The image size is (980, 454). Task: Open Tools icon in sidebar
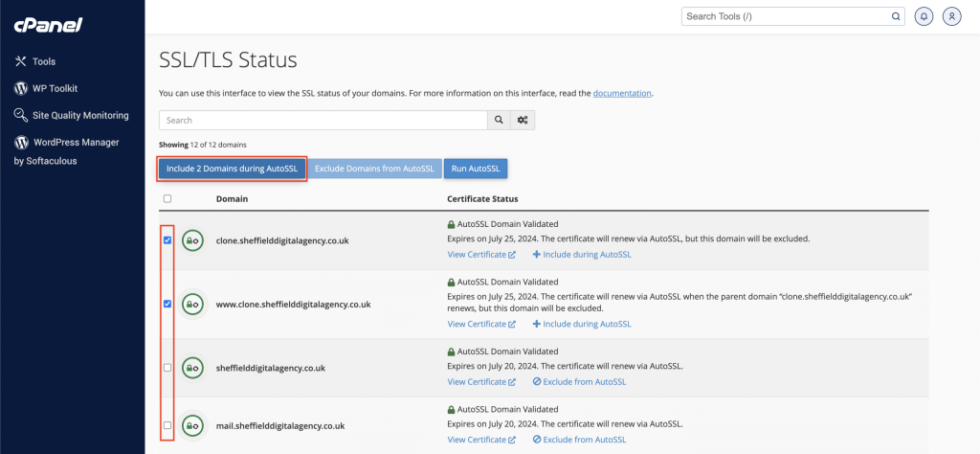click(21, 61)
